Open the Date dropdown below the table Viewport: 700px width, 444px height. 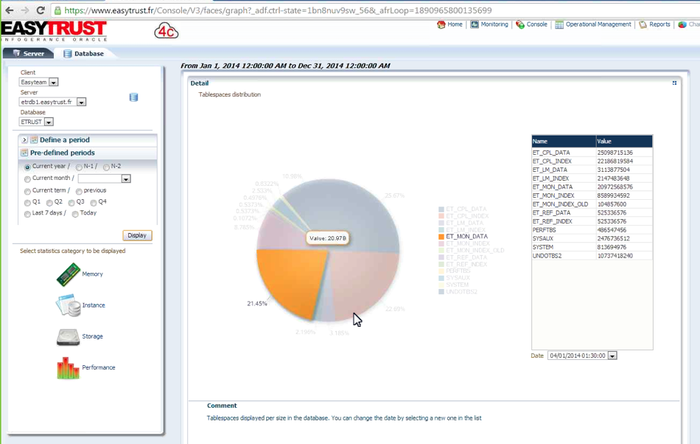click(612, 355)
